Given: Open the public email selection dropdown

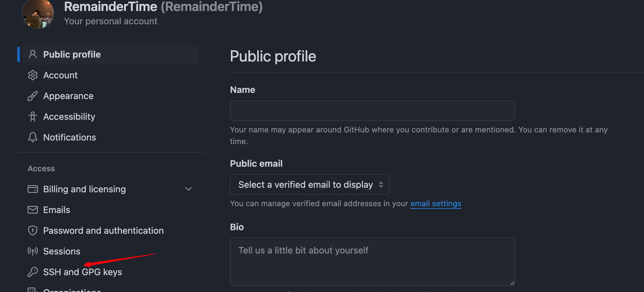Looking at the screenshot, I should point(309,185).
